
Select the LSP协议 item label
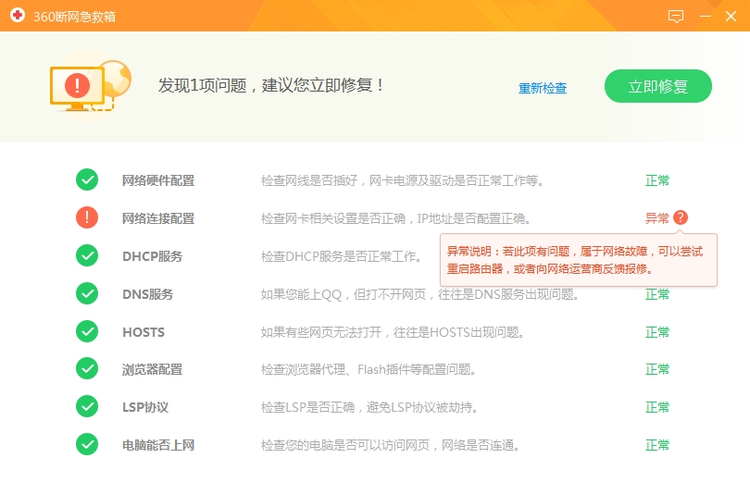pyautogui.click(x=145, y=407)
